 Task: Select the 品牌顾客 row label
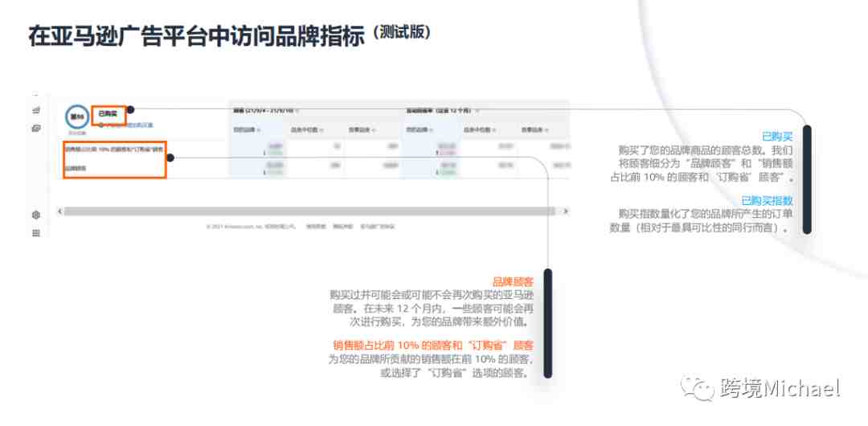(76, 168)
